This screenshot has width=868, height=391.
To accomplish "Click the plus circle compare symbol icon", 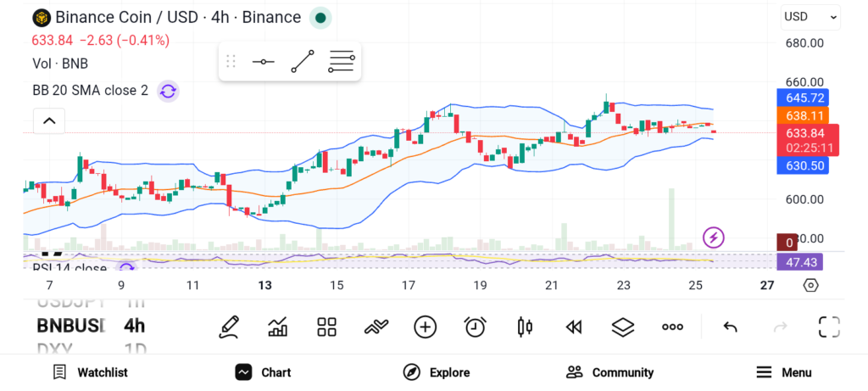I will click(425, 327).
